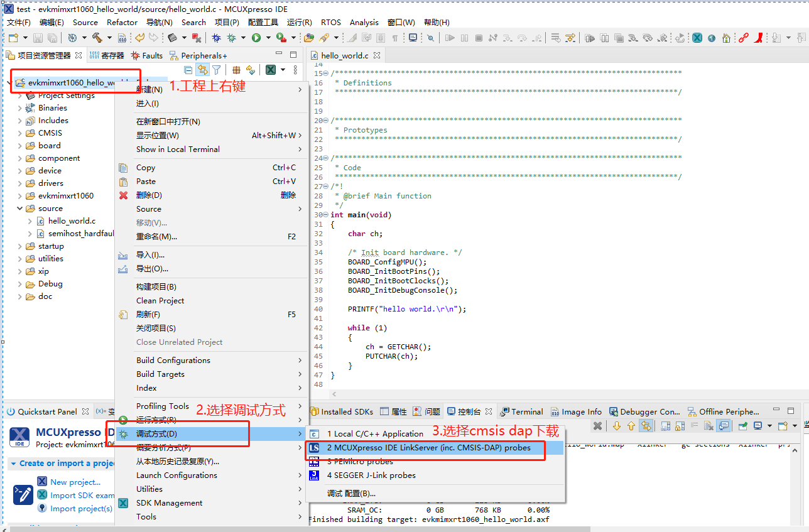
Task: Switch to the Peripherals+ tab
Action: (x=198, y=55)
